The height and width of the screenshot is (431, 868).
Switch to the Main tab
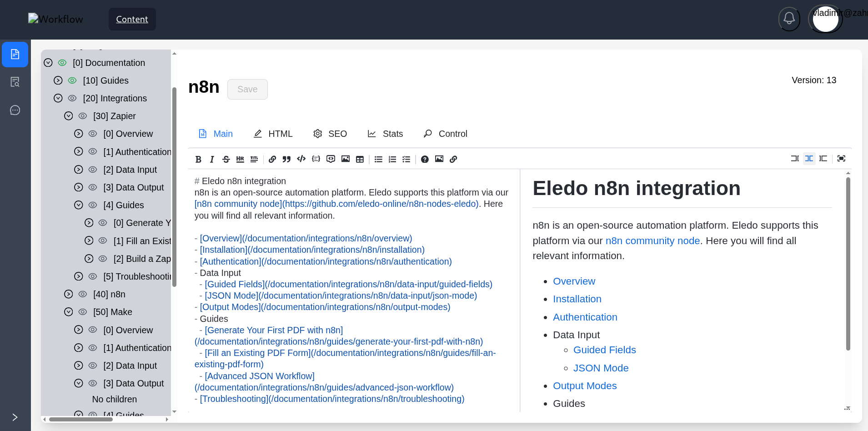tap(216, 134)
